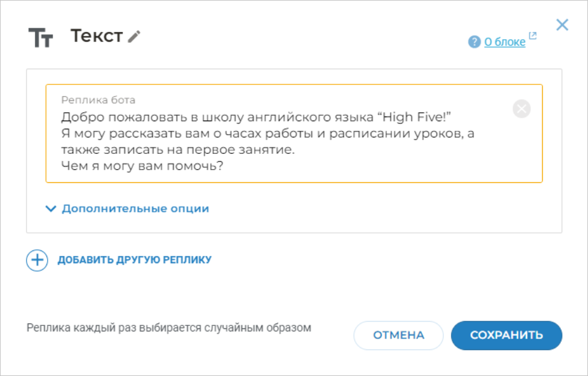Clear the bot reply via the gray X icon

coord(520,109)
